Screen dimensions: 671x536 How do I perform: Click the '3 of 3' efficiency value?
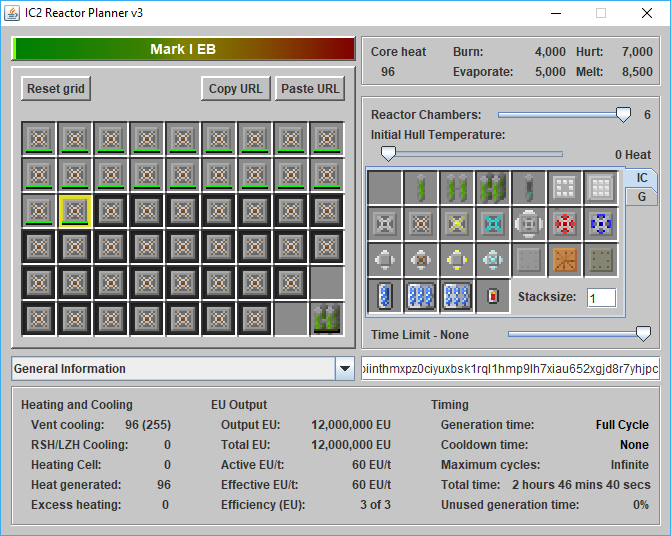pyautogui.click(x=375, y=505)
